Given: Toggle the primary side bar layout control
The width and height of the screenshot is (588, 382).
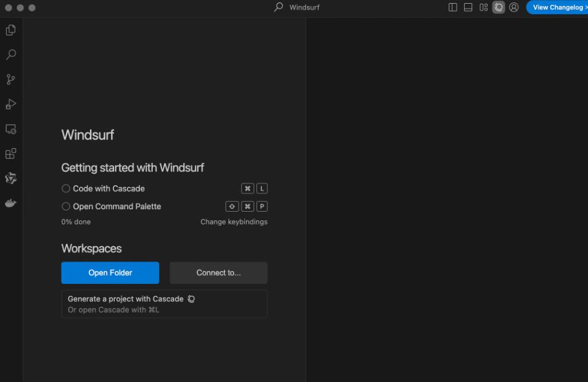Looking at the screenshot, I should click(453, 7).
